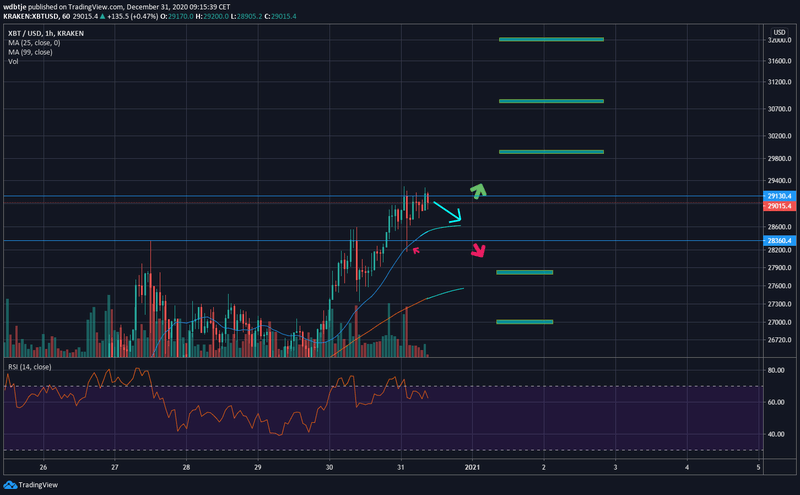Click date label 29 on time axis
The height and width of the screenshot is (495, 800).
tap(258, 467)
